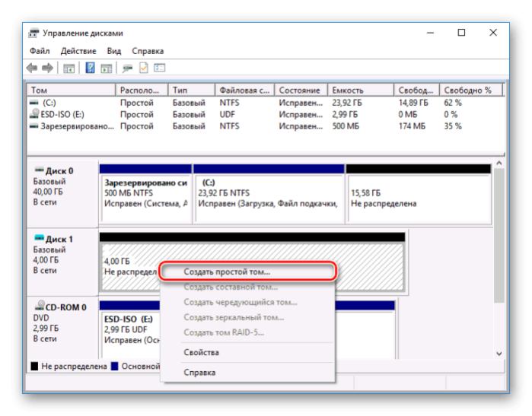This screenshot has height=416, width=532.
Task: Click the disc icon beside ESD-ISO (E:)
Action: pos(34,113)
